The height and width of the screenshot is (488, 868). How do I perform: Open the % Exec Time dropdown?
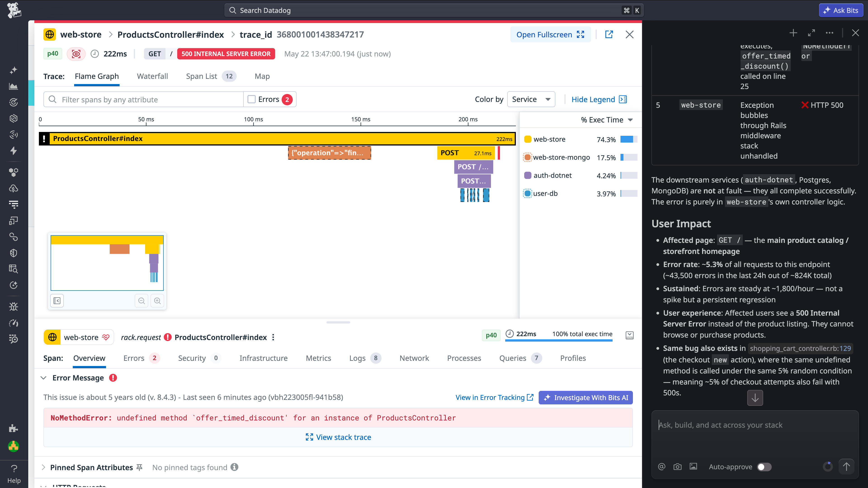click(607, 120)
